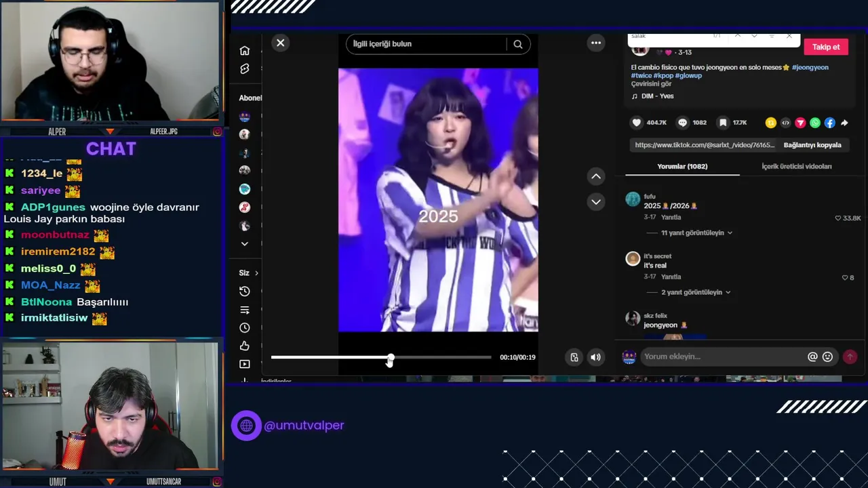
Task: Open History icon in sidebar
Action: pos(245,291)
